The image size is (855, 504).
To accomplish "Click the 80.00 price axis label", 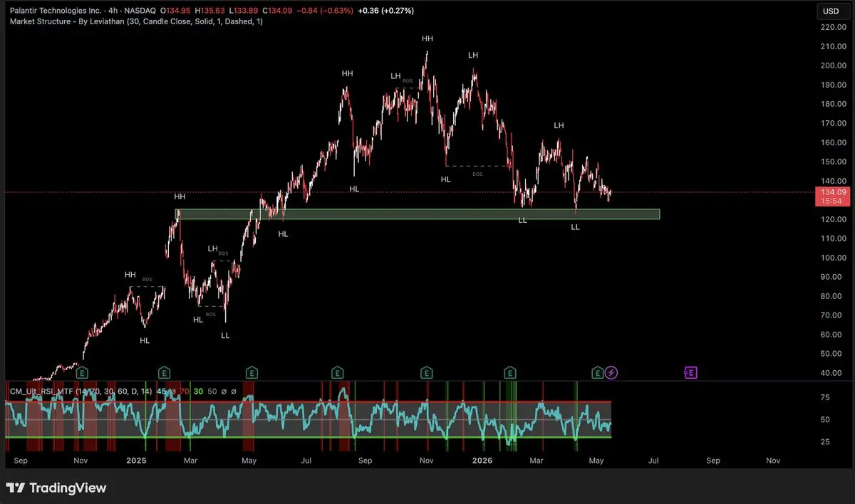I will tap(831, 296).
